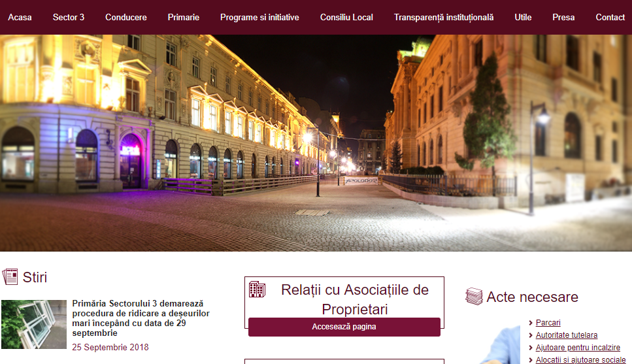Follow the Ajutoare pentru incalzire link

[x=578, y=348]
